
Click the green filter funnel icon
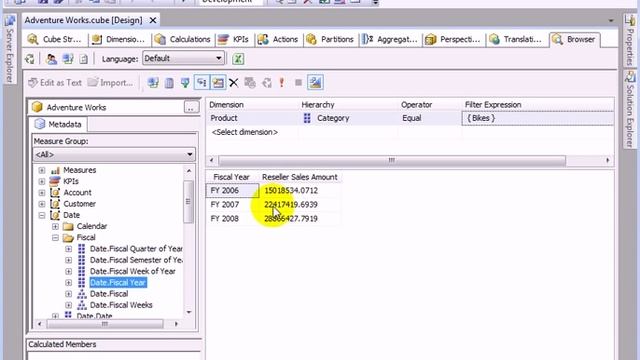[185, 83]
